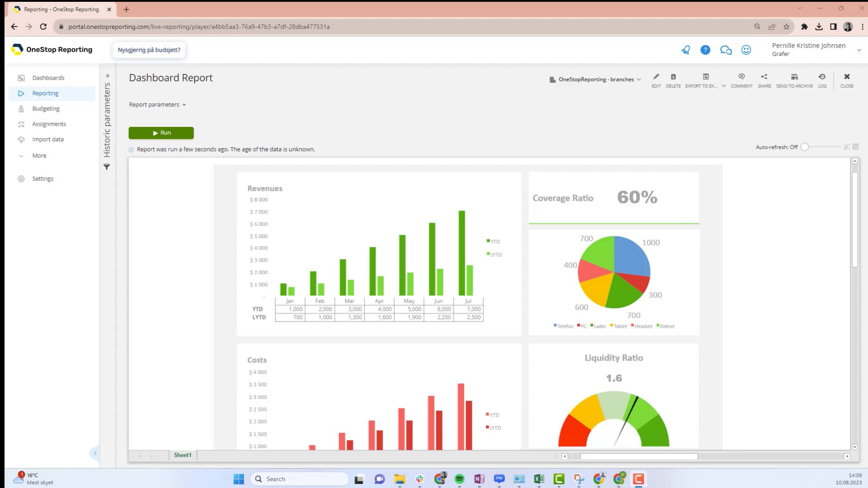
Task: Send report to archive
Action: pyautogui.click(x=794, y=77)
